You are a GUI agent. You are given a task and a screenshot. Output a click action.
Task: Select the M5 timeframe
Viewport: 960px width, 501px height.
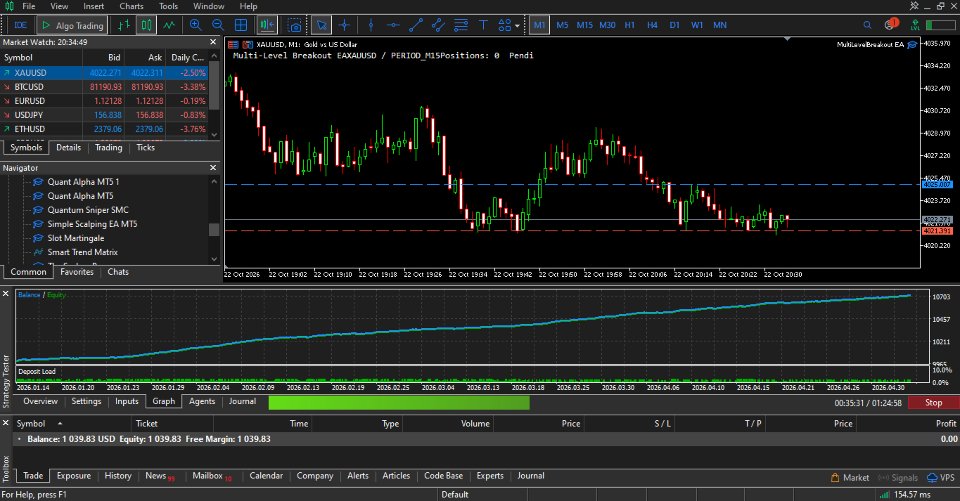pyautogui.click(x=562, y=25)
